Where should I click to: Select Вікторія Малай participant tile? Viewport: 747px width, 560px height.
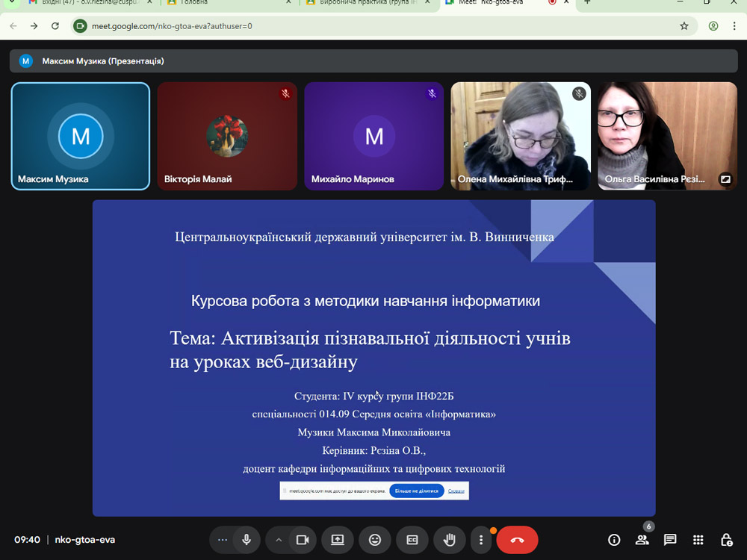(227, 136)
